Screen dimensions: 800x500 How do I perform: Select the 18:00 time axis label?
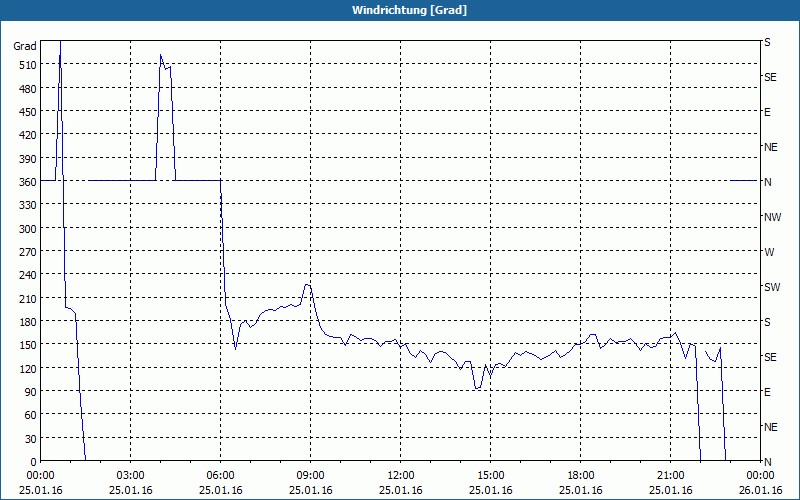click(581, 476)
